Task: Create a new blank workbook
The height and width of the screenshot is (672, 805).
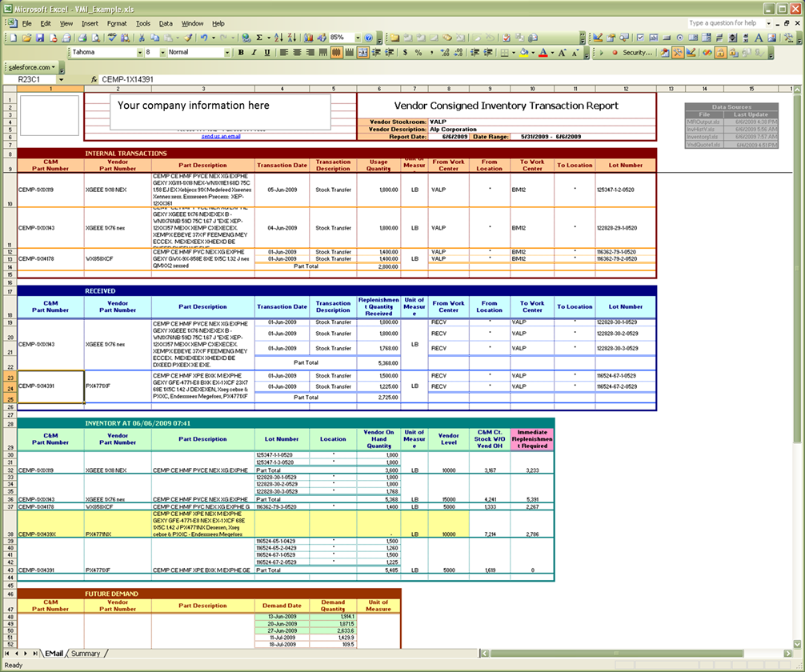Action: coord(14,38)
